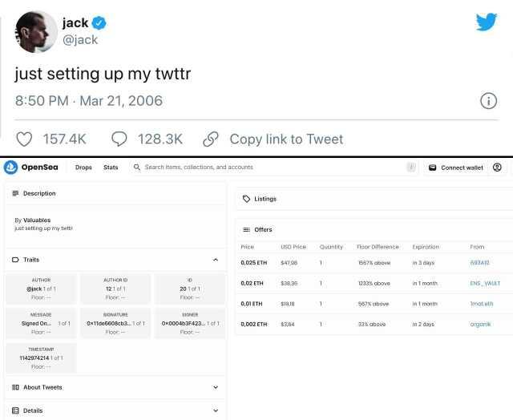Like the tweet with the heart icon
Screen dimensions: 513x420
[25, 139]
